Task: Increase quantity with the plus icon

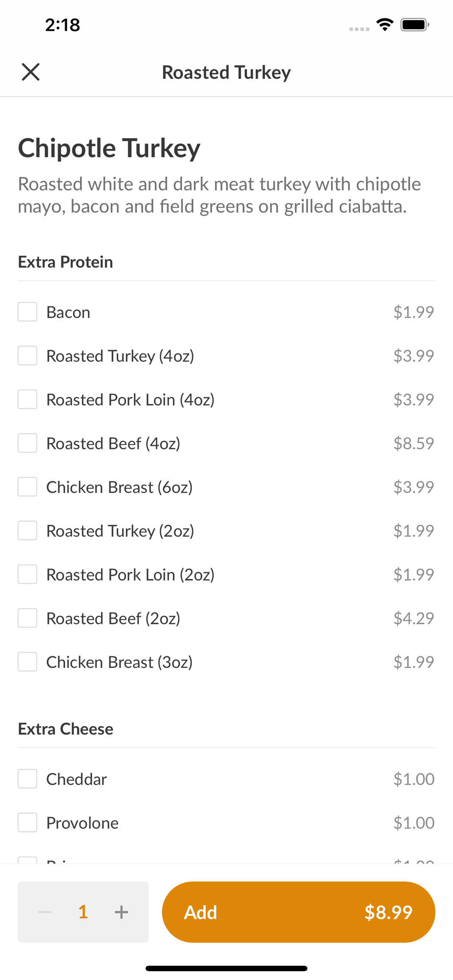Action: (x=121, y=912)
